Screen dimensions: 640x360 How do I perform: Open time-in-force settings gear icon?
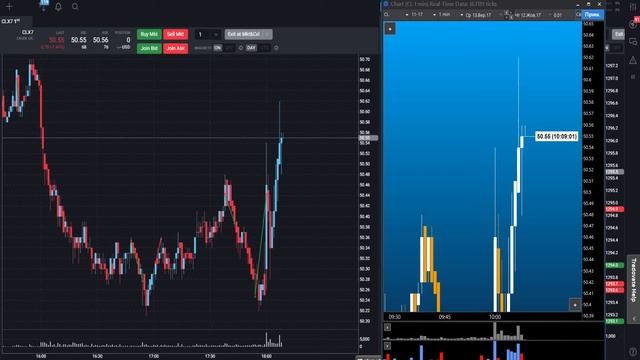[x=276, y=48]
